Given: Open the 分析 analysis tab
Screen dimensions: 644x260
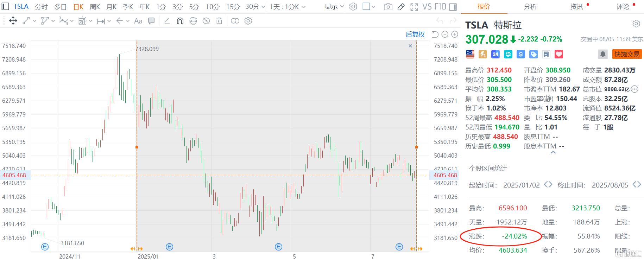Looking at the screenshot, I should pyautogui.click(x=530, y=7).
